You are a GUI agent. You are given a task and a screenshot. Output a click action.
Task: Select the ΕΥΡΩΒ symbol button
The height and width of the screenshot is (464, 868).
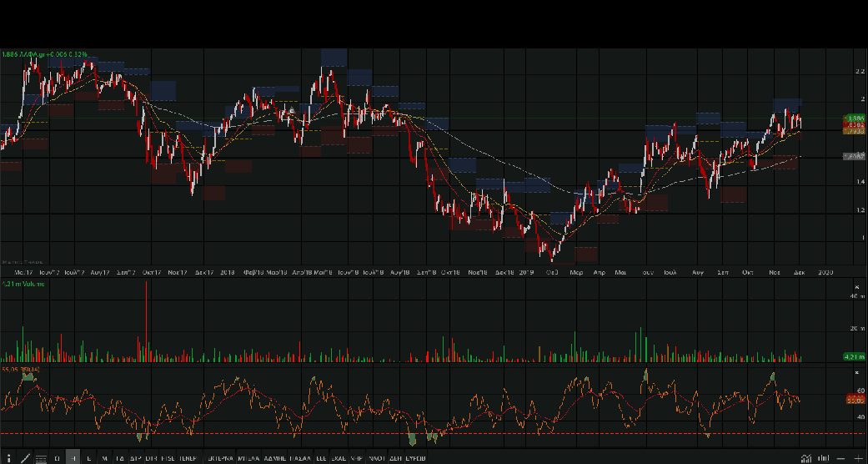click(x=414, y=458)
